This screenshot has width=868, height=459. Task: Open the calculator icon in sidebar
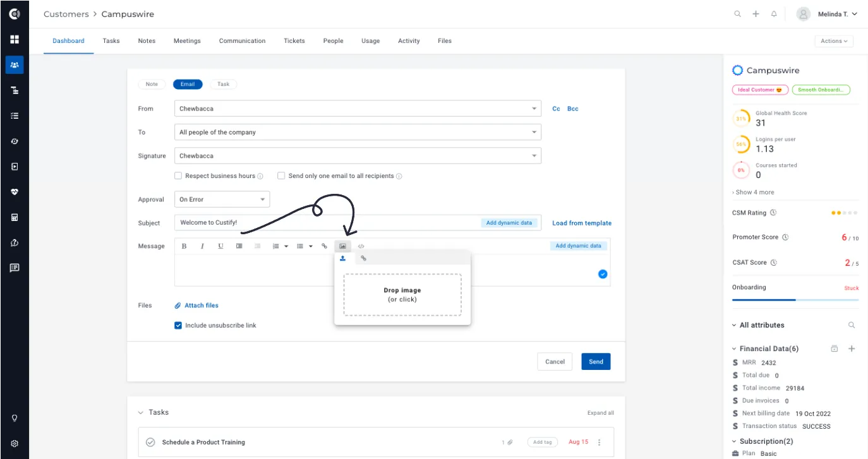point(15,217)
